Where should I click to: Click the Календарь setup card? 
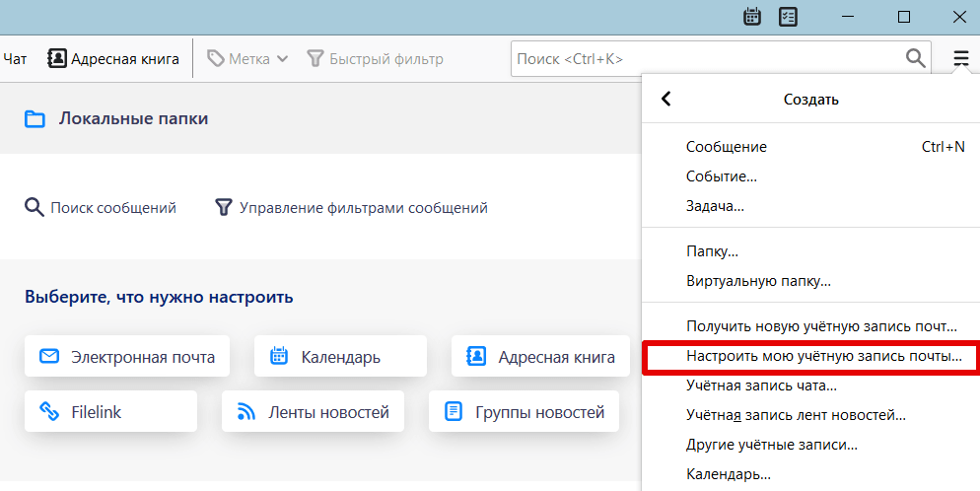coord(340,356)
